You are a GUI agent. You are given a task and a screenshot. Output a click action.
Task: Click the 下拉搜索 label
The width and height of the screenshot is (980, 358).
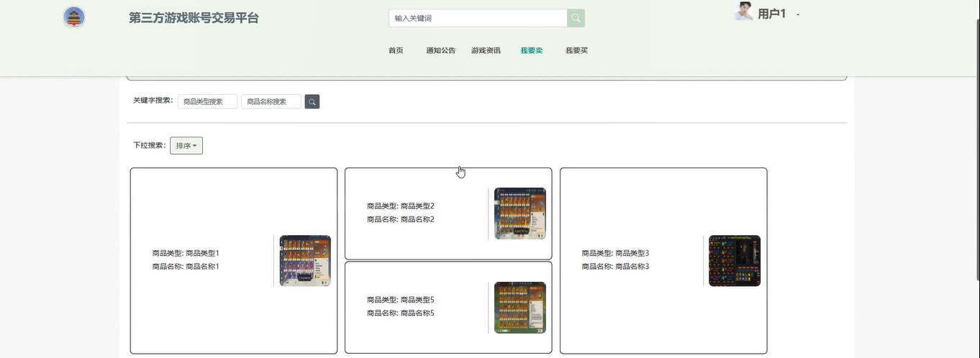tap(150, 145)
